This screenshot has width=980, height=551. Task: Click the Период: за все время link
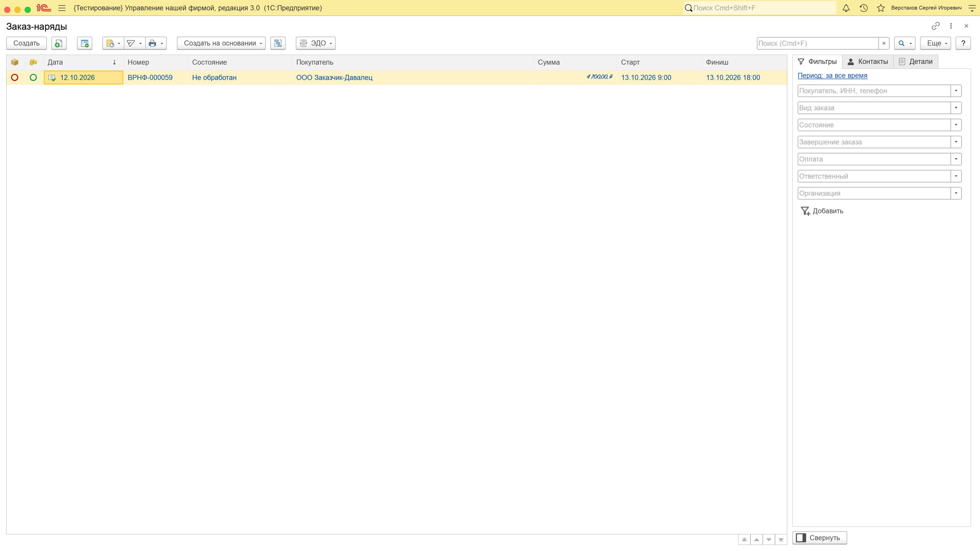tap(832, 76)
